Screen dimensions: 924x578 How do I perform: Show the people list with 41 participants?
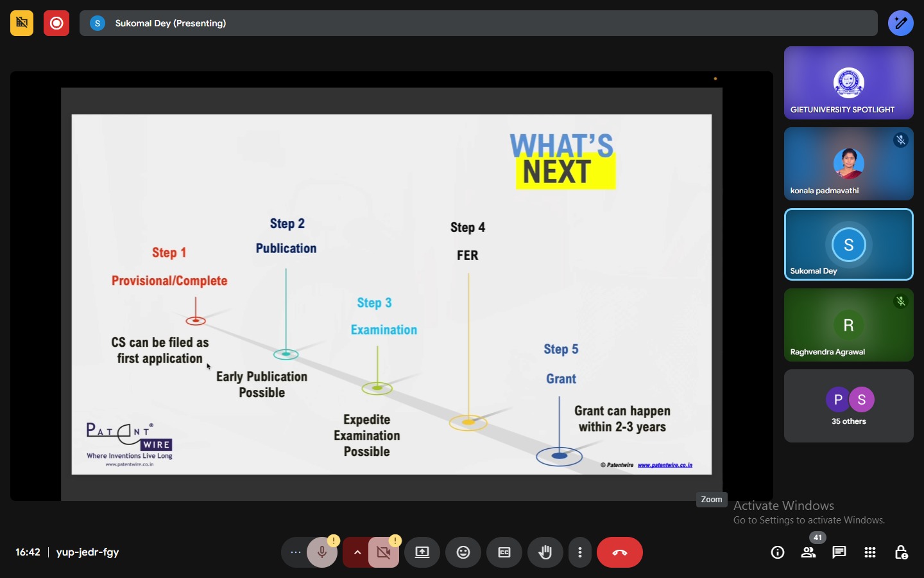pyautogui.click(x=809, y=552)
